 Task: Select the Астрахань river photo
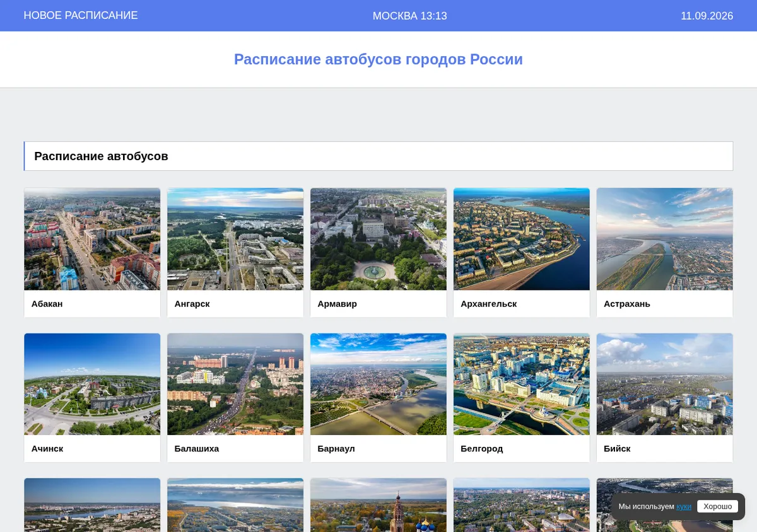click(665, 239)
